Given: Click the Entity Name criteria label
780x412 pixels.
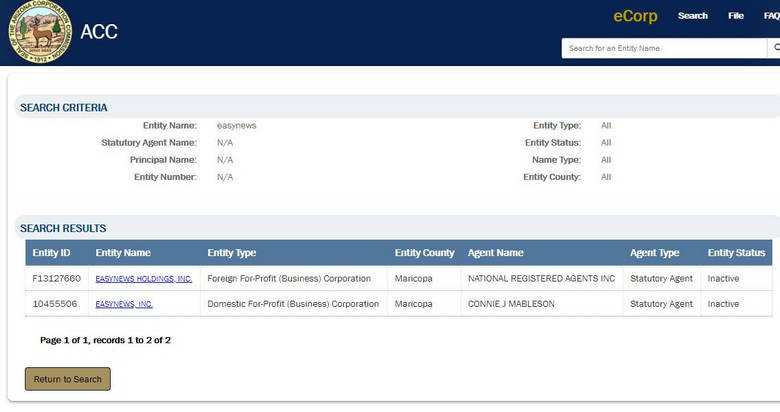Looking at the screenshot, I should (170, 126).
